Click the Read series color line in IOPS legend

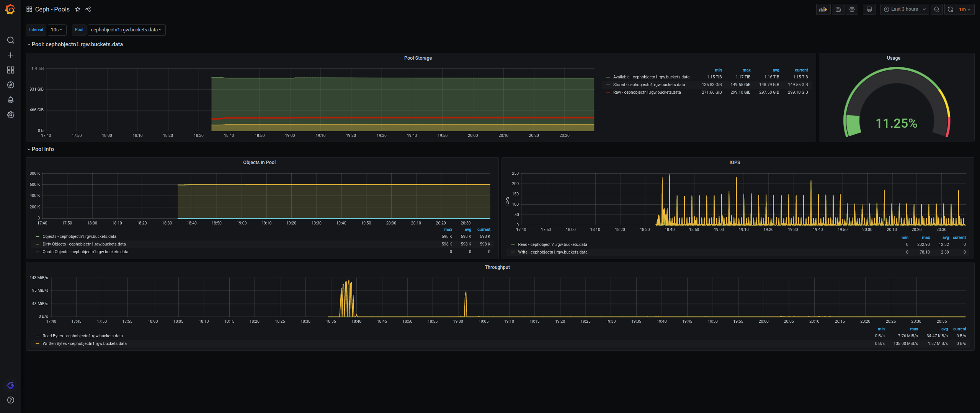(x=513, y=245)
